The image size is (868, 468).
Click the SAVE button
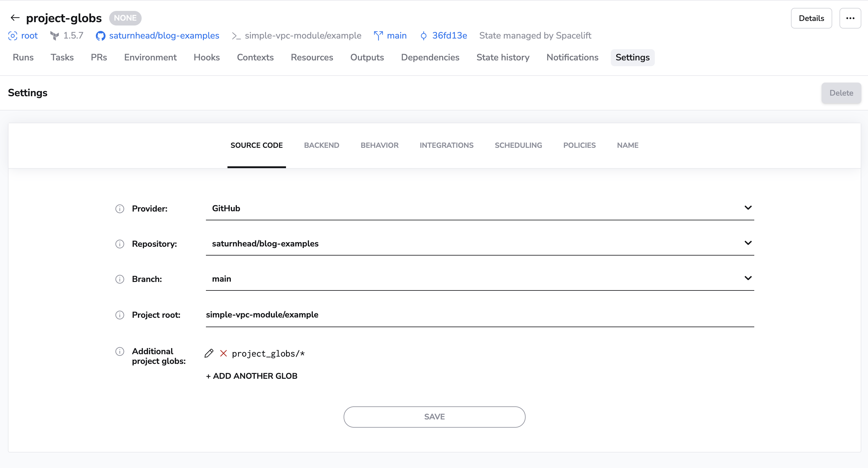click(434, 417)
